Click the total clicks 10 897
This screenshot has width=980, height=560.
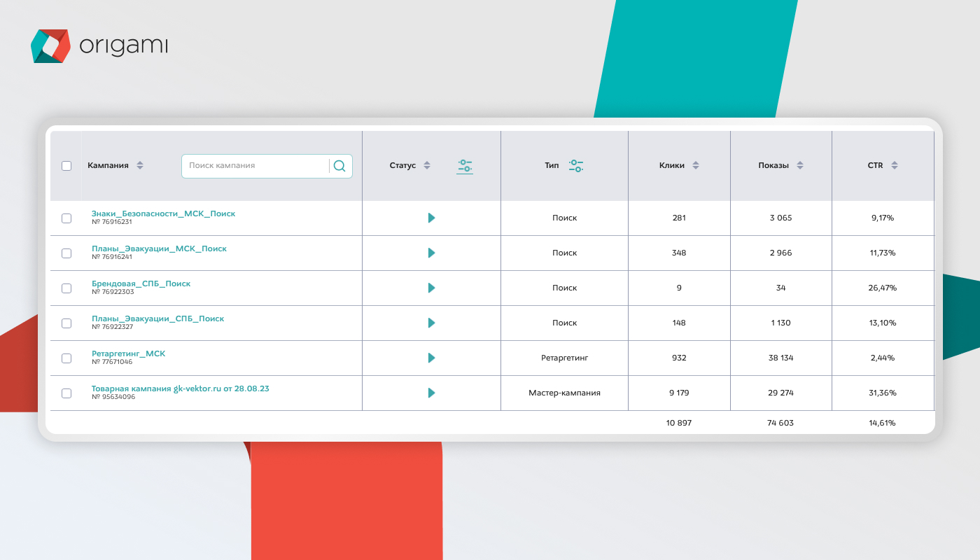coord(679,423)
